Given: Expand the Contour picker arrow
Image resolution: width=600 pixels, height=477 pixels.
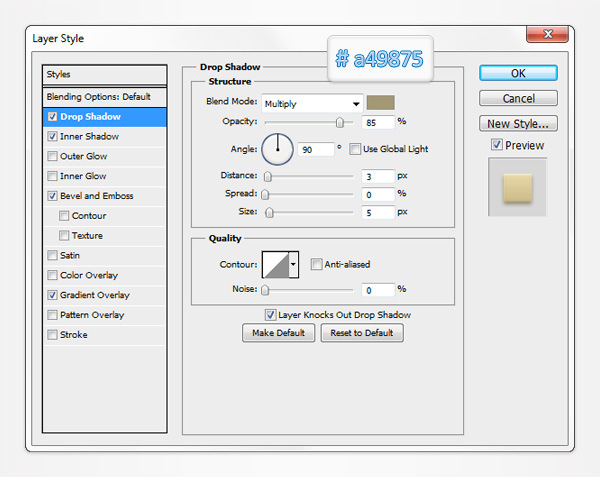Looking at the screenshot, I should coord(293,264).
